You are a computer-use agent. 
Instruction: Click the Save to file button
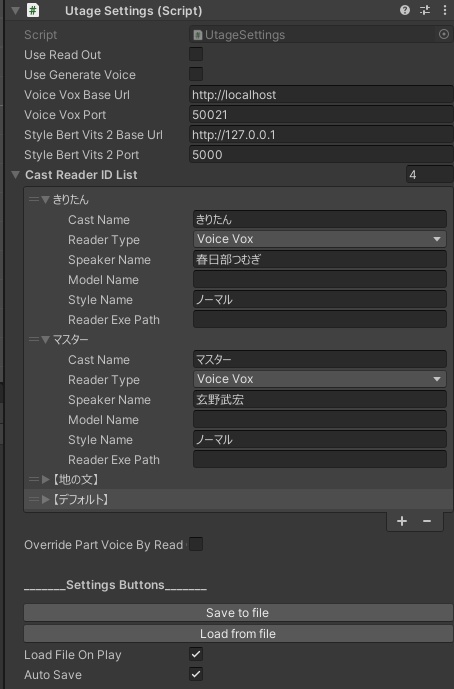[238, 613]
